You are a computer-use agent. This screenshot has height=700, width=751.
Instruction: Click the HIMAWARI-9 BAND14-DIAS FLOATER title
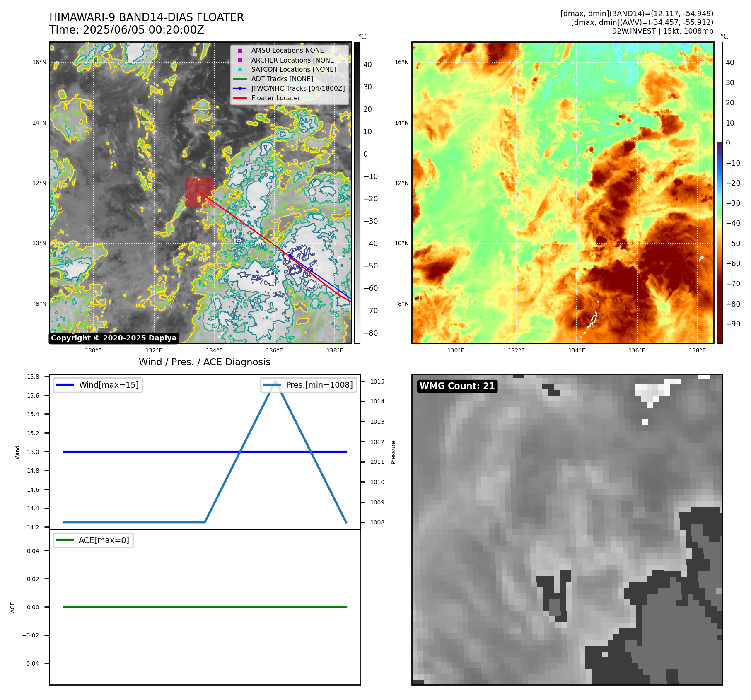(147, 17)
